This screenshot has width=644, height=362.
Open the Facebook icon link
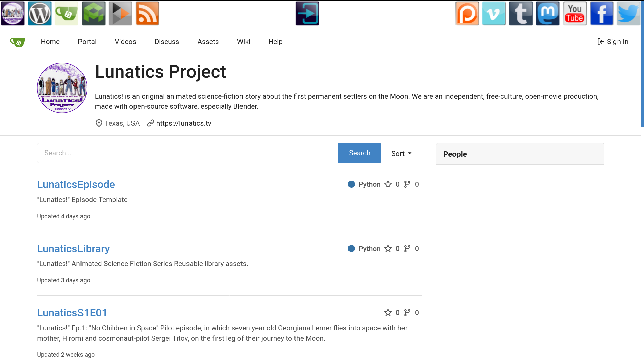tap(602, 14)
